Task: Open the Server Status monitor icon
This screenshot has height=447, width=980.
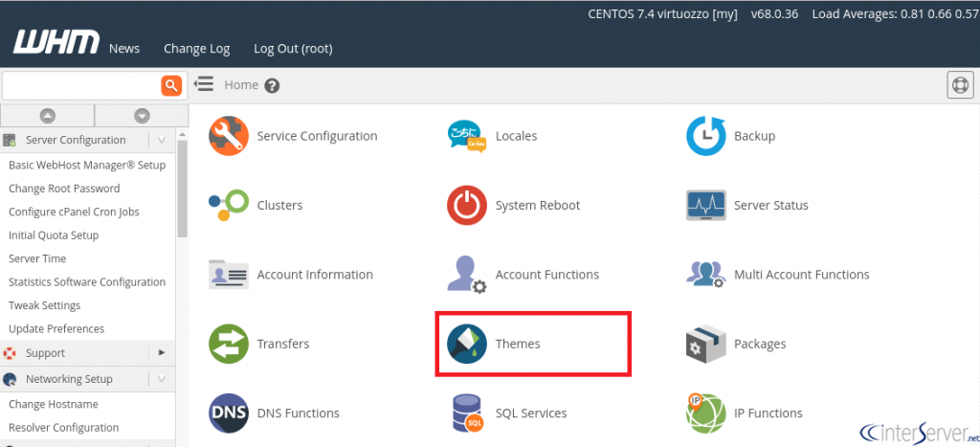Action: (706, 205)
